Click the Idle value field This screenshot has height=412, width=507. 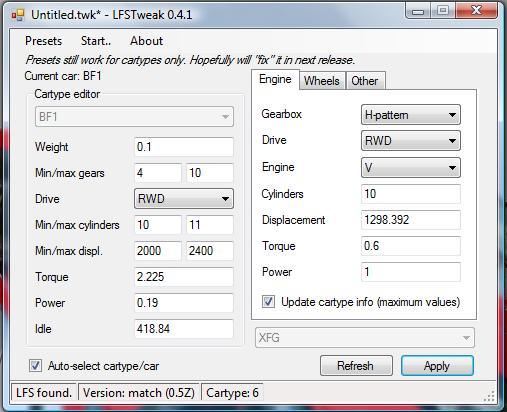184,329
